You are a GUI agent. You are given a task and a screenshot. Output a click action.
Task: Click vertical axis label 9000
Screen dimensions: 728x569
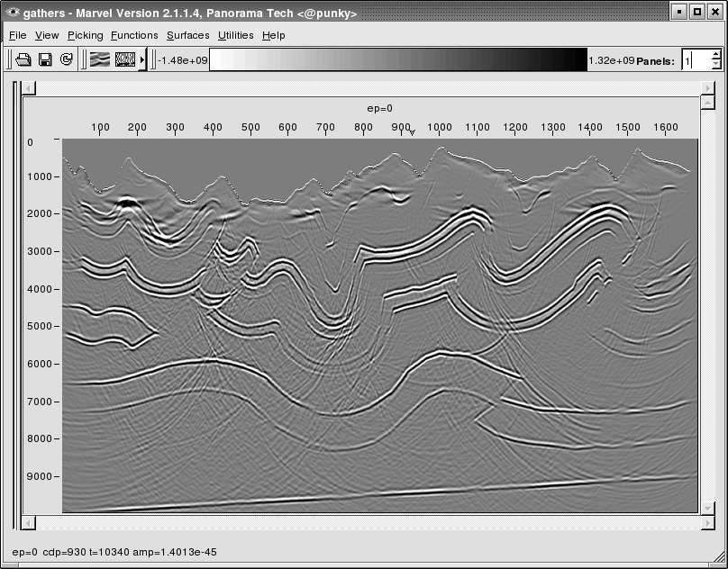click(39, 476)
